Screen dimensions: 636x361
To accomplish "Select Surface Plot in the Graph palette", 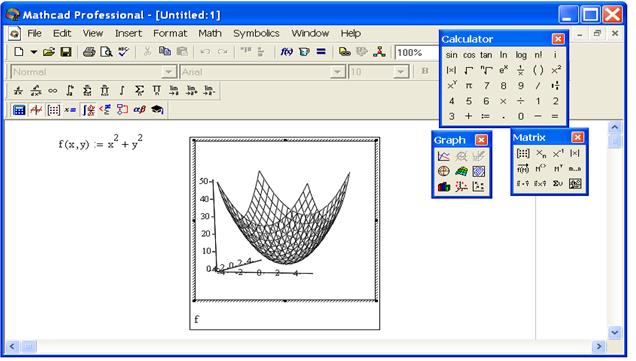I will [461, 171].
